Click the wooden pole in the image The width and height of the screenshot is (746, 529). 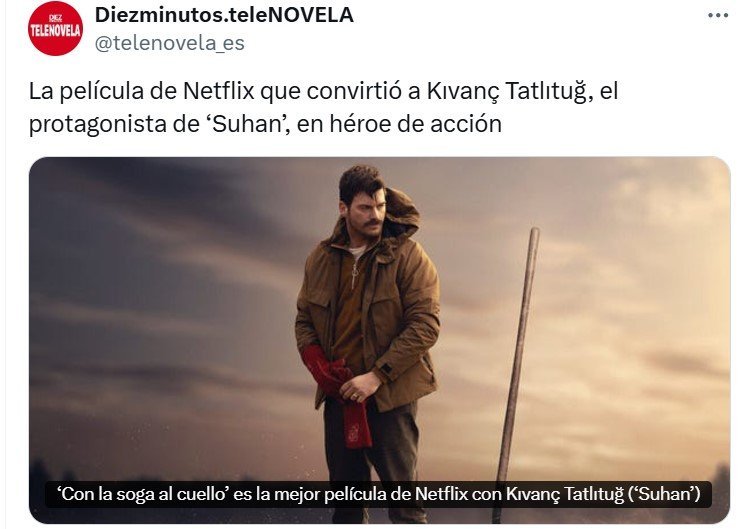coord(516,371)
